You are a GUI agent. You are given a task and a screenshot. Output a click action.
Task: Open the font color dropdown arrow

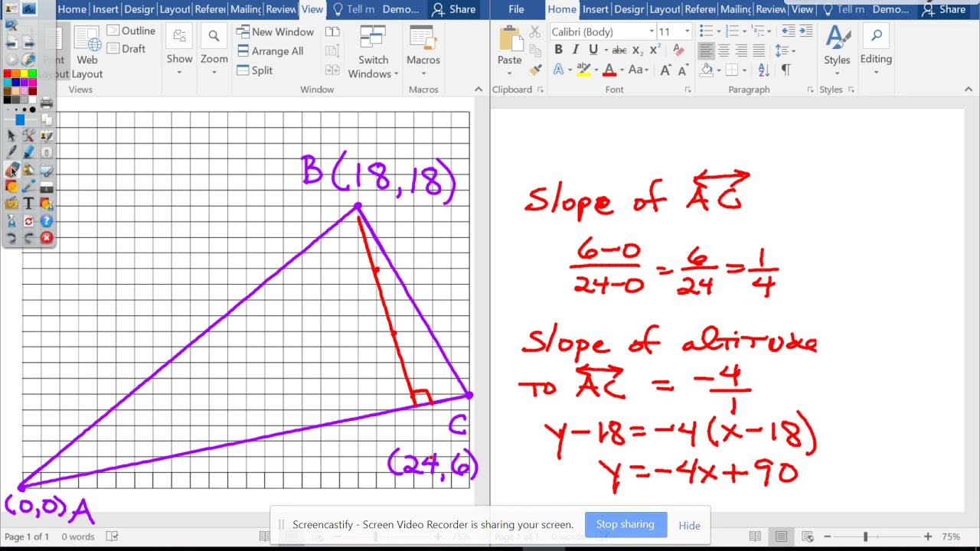(622, 70)
